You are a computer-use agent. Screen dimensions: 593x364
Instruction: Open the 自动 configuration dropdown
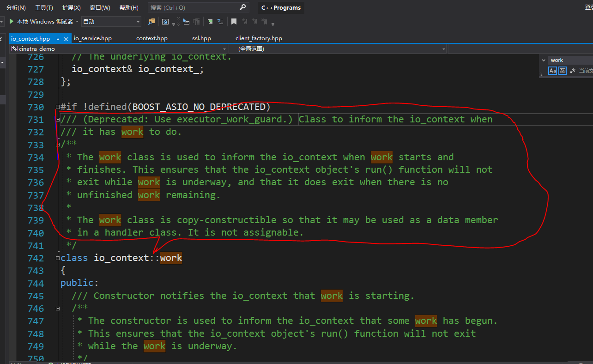pos(111,21)
